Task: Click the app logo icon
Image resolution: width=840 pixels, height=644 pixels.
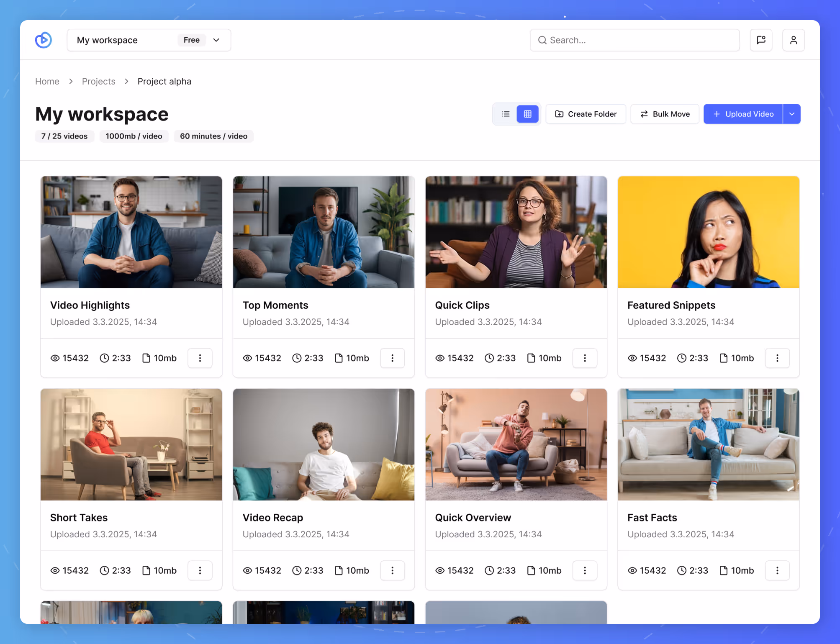Action: pyautogui.click(x=44, y=40)
